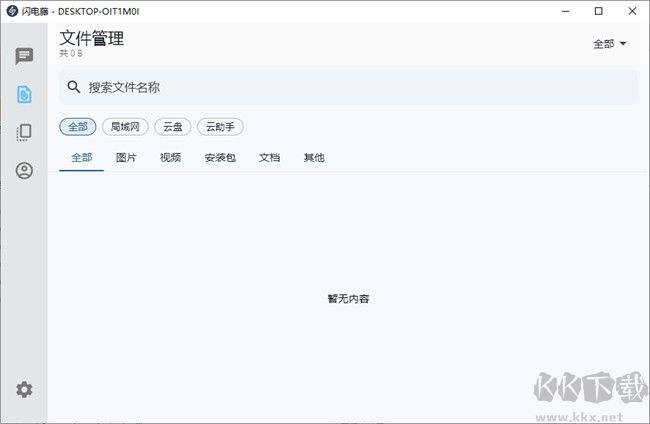
Task: Select the file management sidebar icon
Action: click(24, 94)
